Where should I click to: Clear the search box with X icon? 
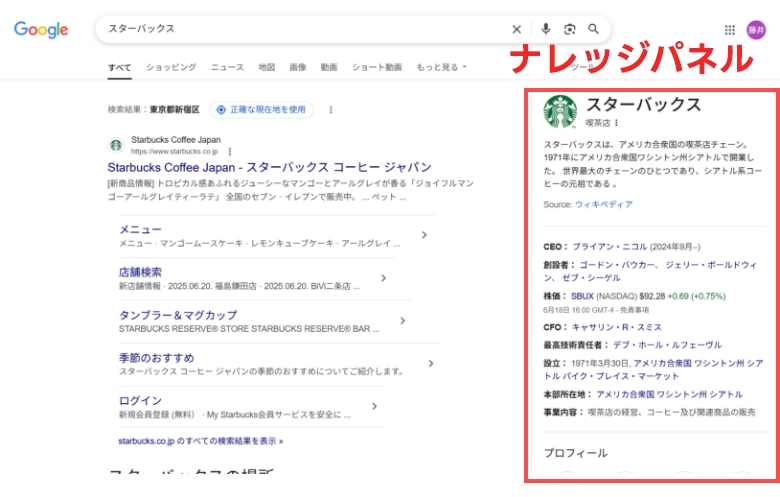517,29
